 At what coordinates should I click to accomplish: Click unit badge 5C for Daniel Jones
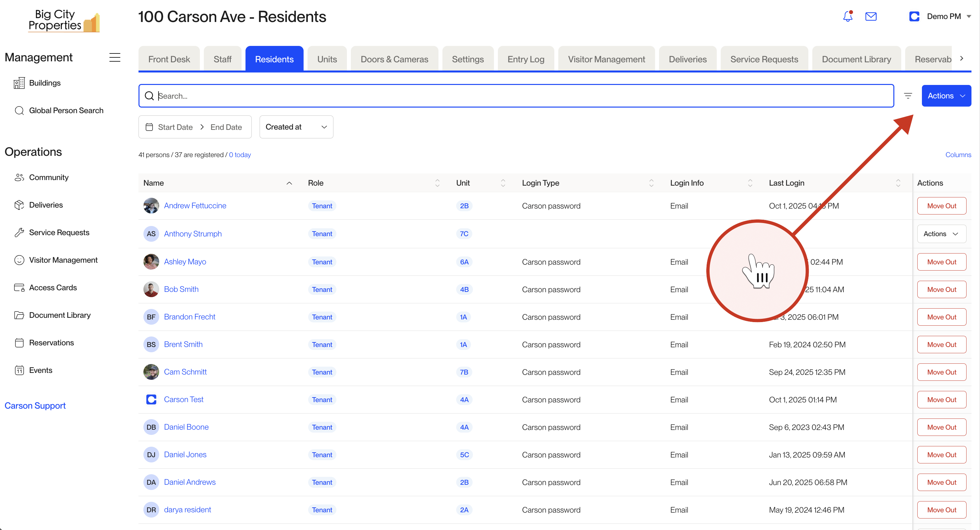click(x=464, y=455)
